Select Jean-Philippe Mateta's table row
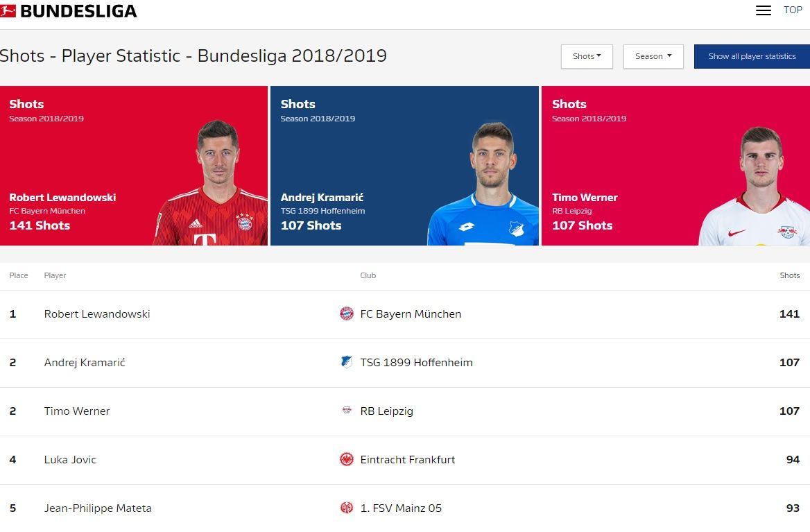The height and width of the screenshot is (532, 810). tap(98, 508)
